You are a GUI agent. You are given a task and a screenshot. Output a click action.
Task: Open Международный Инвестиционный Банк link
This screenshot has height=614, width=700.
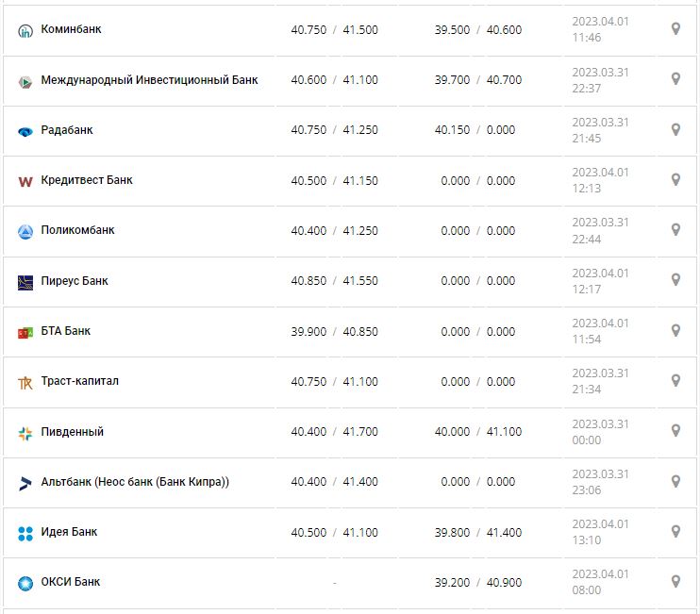(x=149, y=80)
